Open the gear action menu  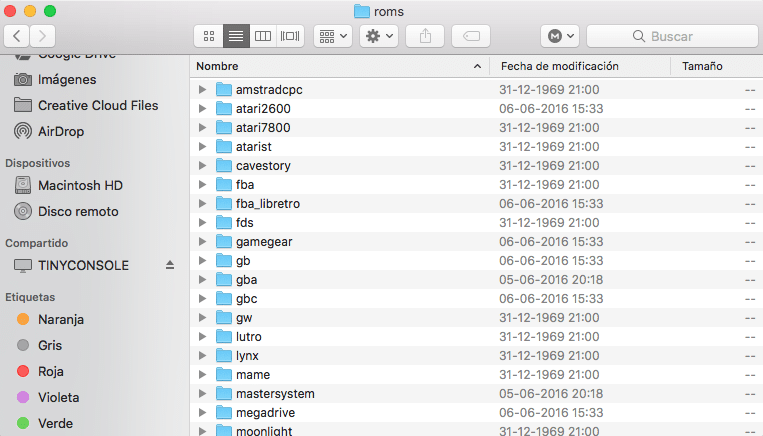[379, 36]
